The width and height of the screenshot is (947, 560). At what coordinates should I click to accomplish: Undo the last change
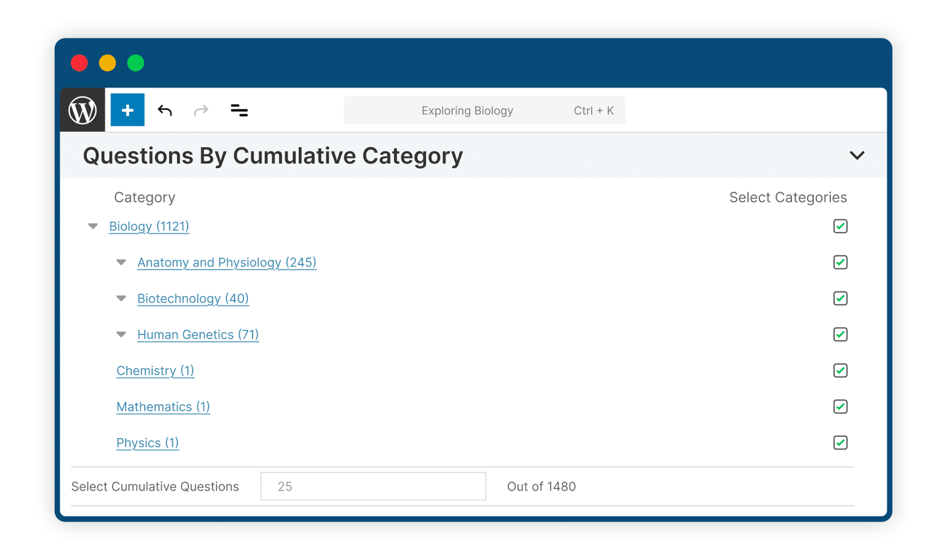(165, 110)
